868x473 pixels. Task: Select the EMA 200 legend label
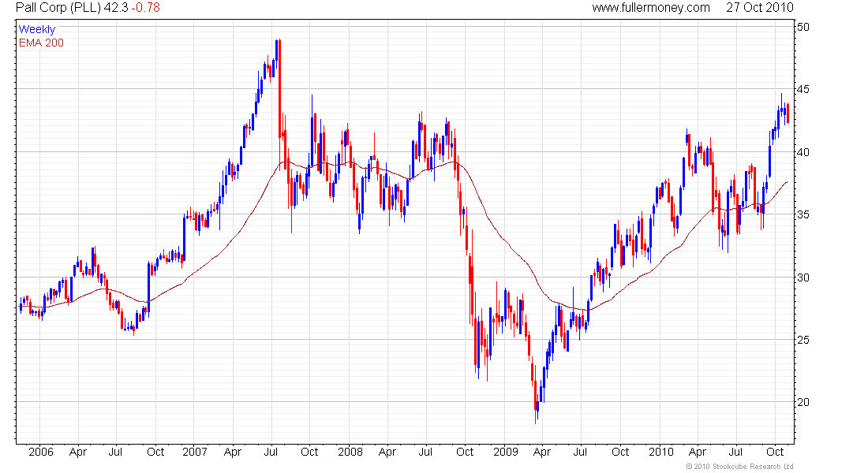pos(42,43)
